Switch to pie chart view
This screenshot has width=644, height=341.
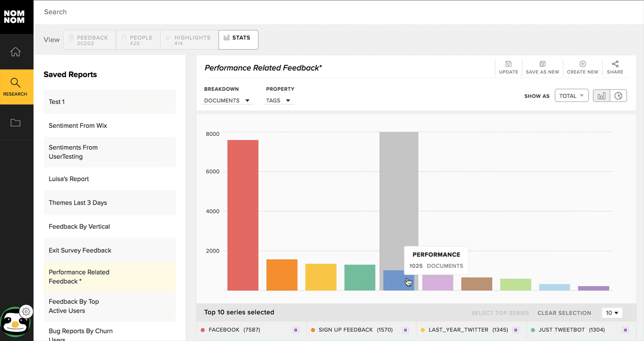[x=618, y=96]
